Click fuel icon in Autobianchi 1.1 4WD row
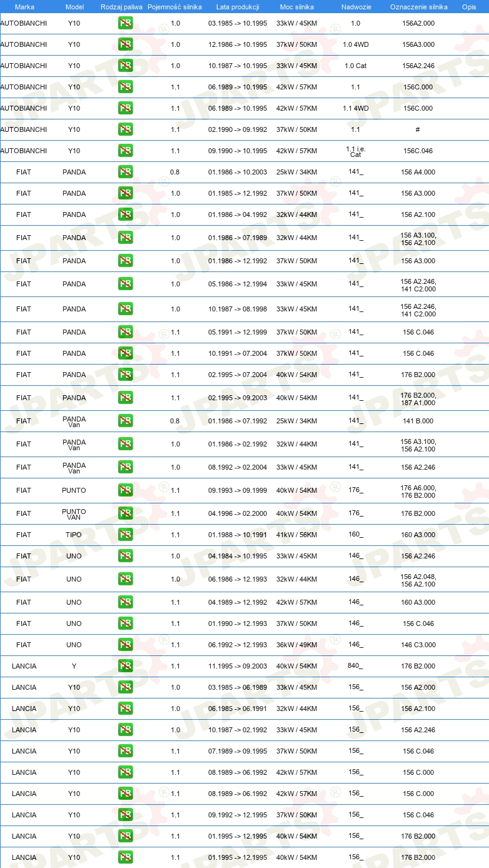 125,108
